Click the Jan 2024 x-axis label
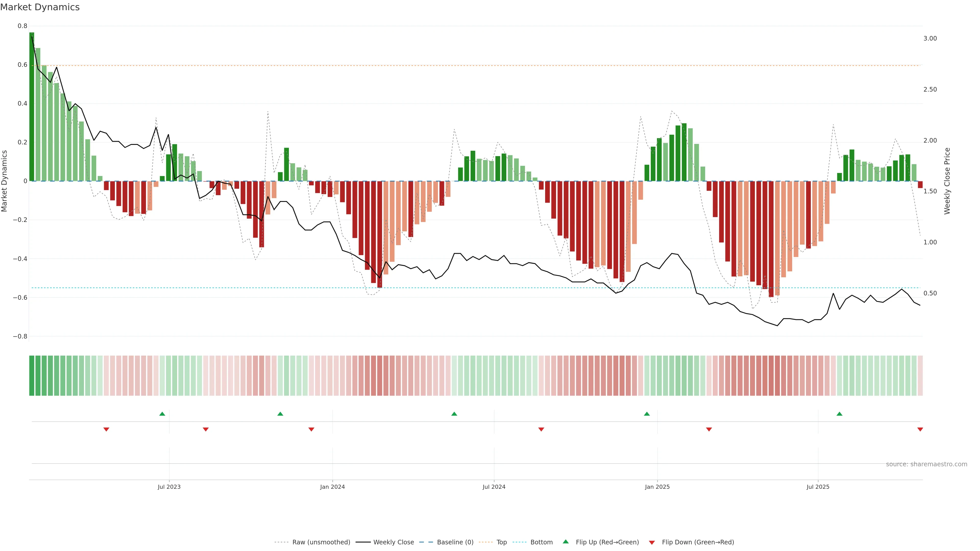The width and height of the screenshot is (980, 551). [332, 487]
